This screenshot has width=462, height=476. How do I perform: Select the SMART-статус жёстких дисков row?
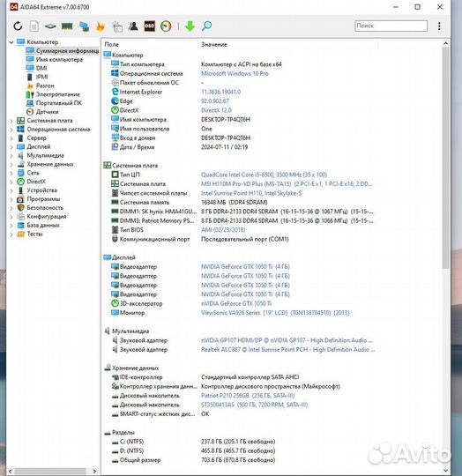[x=160, y=413]
